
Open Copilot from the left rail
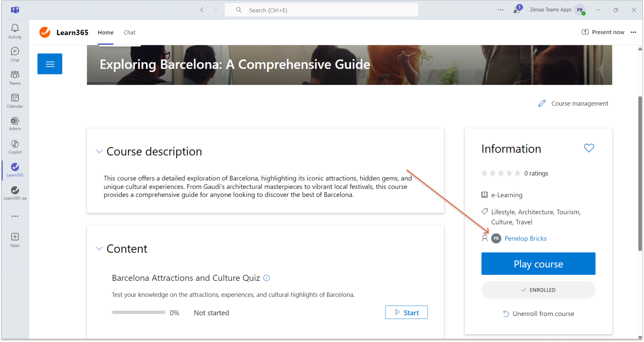[x=15, y=147]
